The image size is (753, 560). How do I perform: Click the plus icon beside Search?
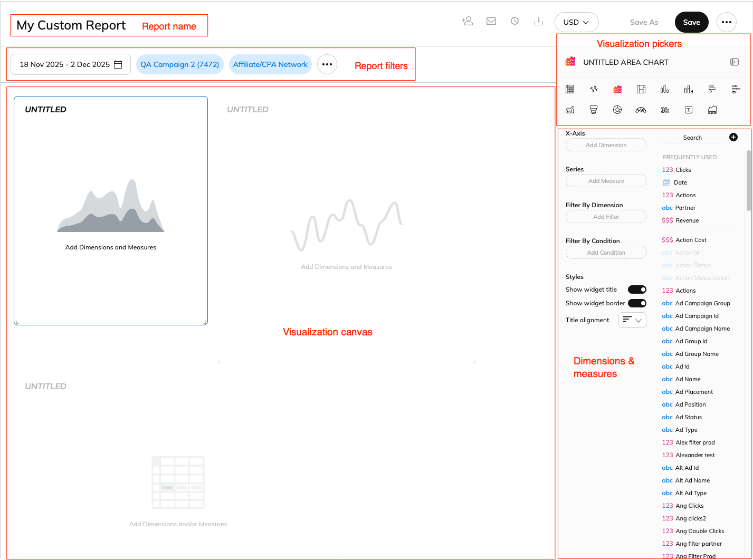tap(733, 137)
